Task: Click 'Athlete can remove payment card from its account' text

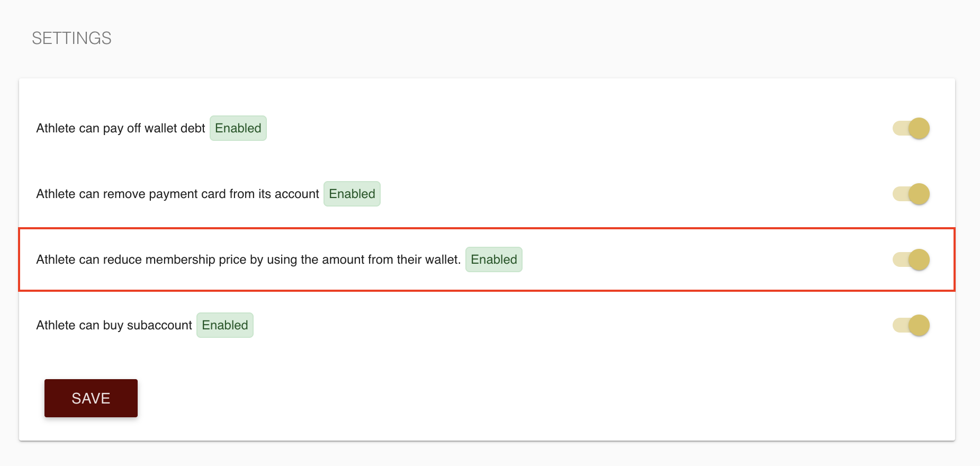Action: click(177, 194)
